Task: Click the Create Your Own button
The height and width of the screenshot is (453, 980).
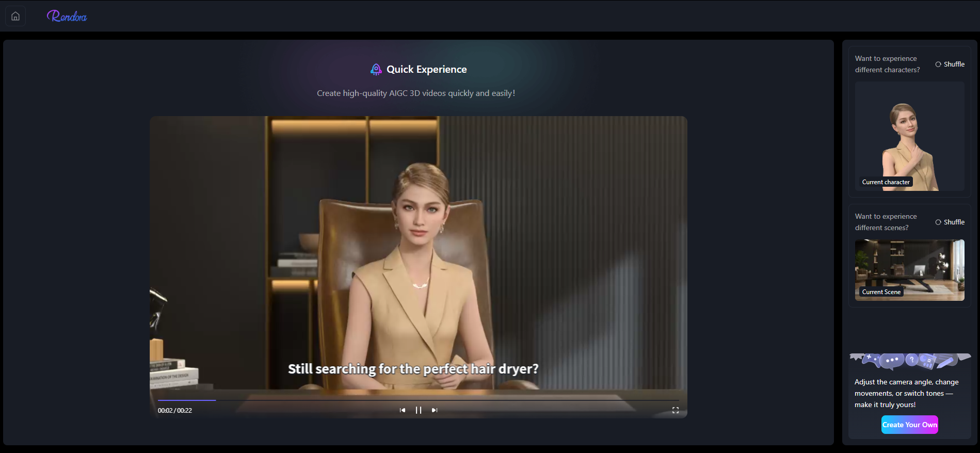Action: (910, 425)
